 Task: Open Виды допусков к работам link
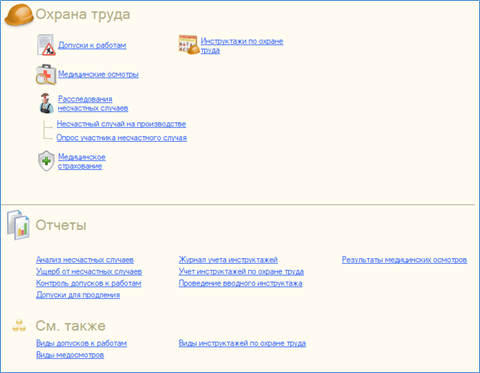pos(81,343)
